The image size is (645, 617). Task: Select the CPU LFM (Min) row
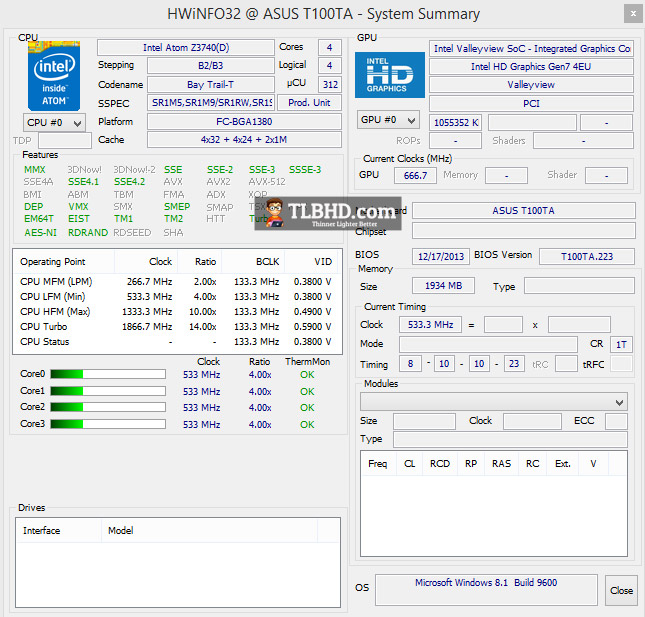tap(177, 297)
